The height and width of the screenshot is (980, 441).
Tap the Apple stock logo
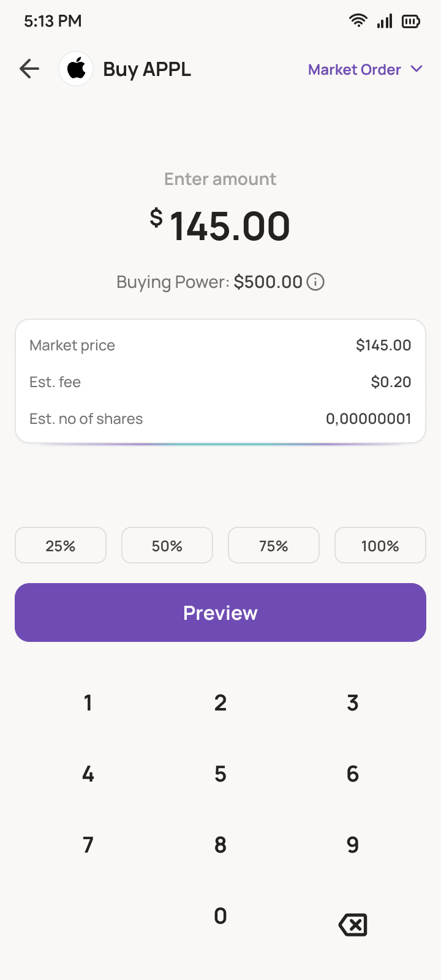(x=76, y=69)
